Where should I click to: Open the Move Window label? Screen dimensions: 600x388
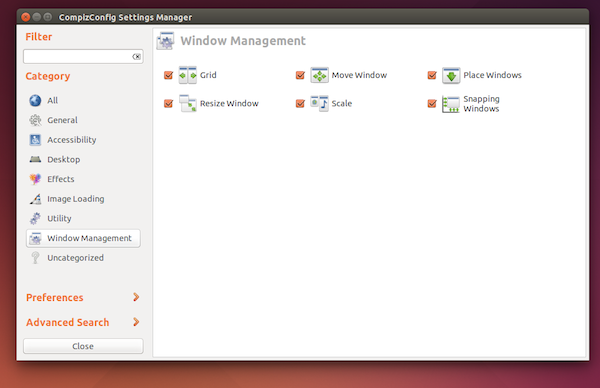pyautogui.click(x=359, y=75)
